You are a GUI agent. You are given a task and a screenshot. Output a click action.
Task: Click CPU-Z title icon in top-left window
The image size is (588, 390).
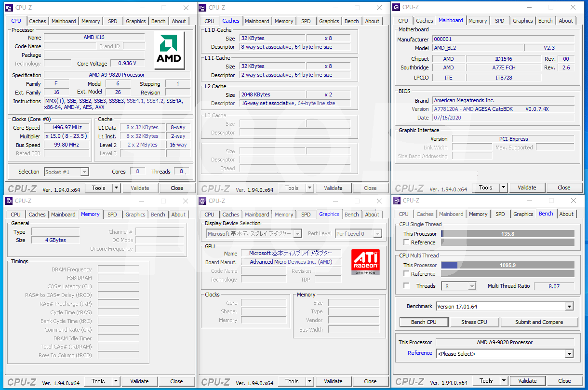point(8,7)
